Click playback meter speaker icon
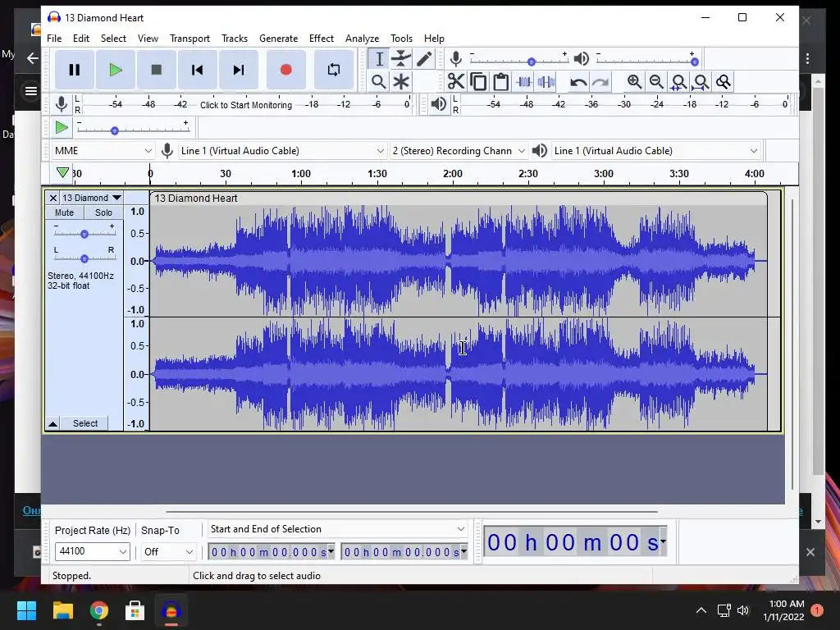 point(439,104)
